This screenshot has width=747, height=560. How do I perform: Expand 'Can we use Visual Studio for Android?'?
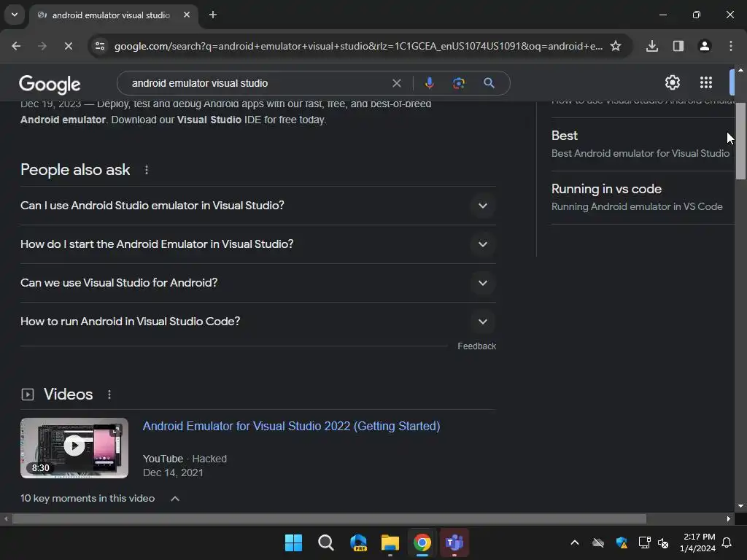[x=258, y=283]
